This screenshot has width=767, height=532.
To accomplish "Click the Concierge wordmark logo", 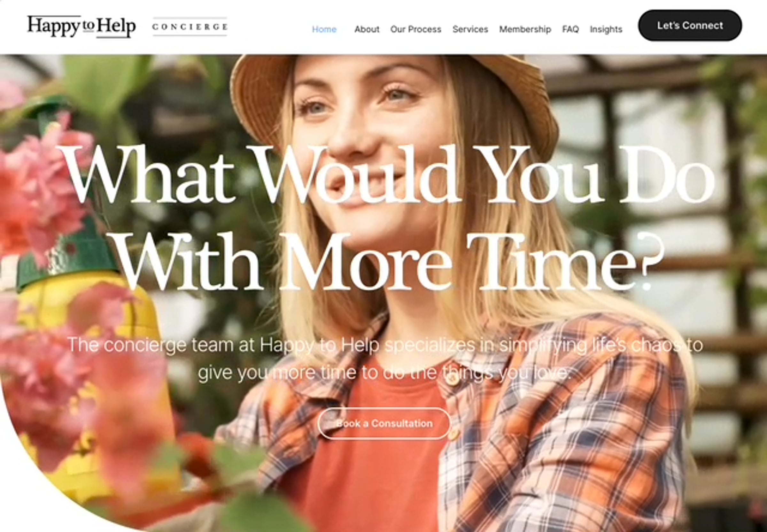I will coord(190,26).
